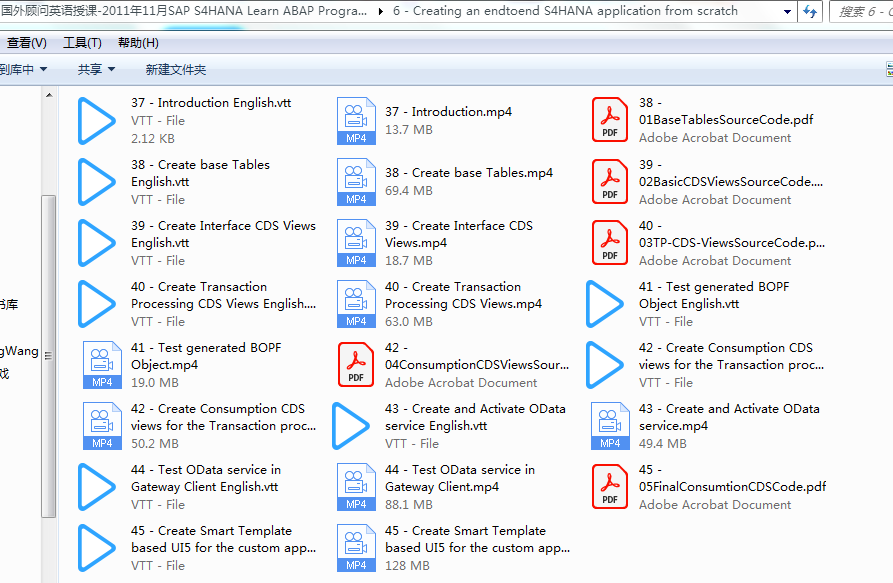Select the 45 - Create Smart Template MP4 (128 MB) icon
The width and height of the screenshot is (893, 583).
(x=356, y=547)
